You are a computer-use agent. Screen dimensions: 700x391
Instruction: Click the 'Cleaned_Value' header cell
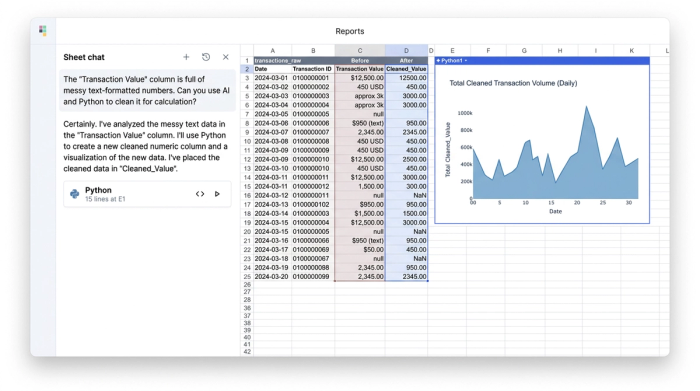tap(406, 69)
